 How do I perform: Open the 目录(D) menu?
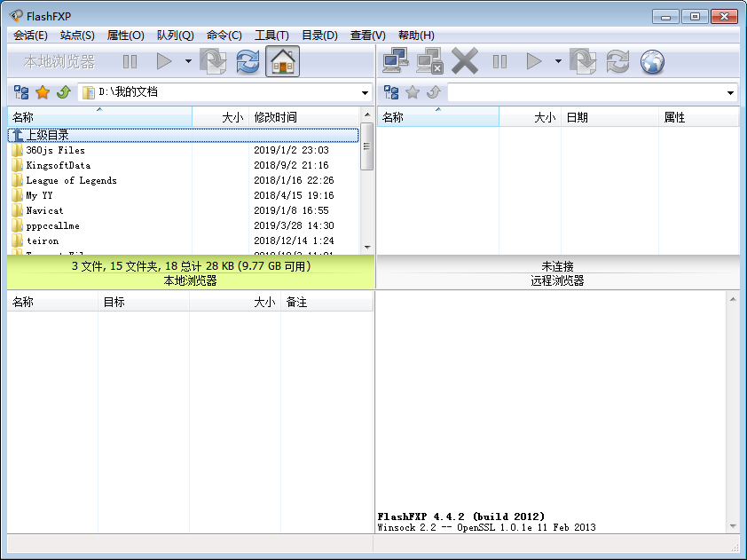click(319, 35)
